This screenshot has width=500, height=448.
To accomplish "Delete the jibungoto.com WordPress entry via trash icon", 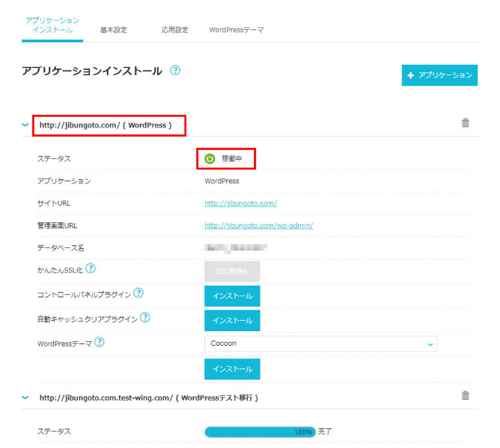I will click(x=465, y=123).
